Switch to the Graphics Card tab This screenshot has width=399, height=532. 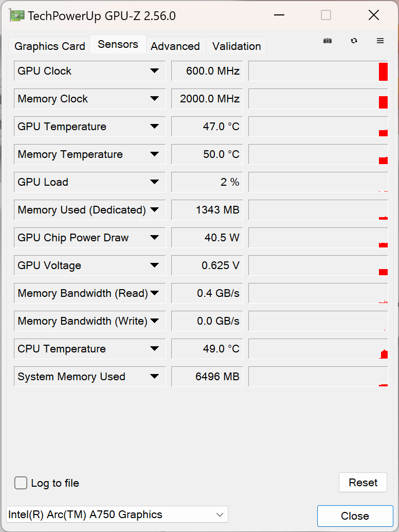coord(50,46)
